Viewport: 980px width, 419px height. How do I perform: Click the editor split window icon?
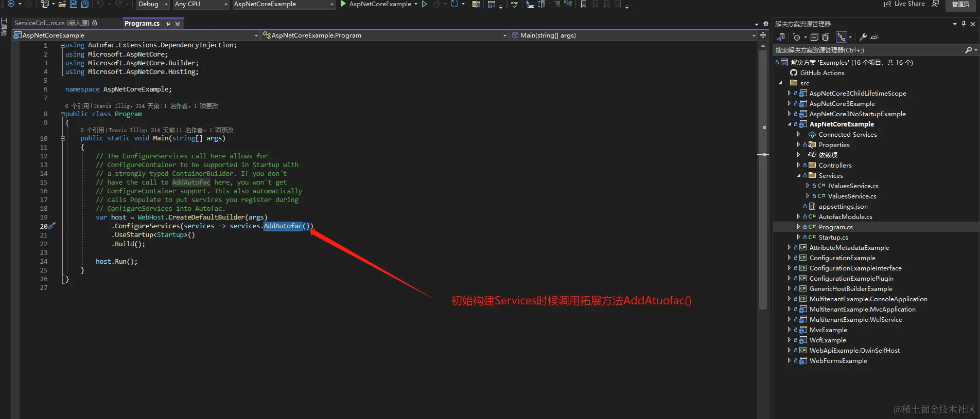[x=763, y=35]
